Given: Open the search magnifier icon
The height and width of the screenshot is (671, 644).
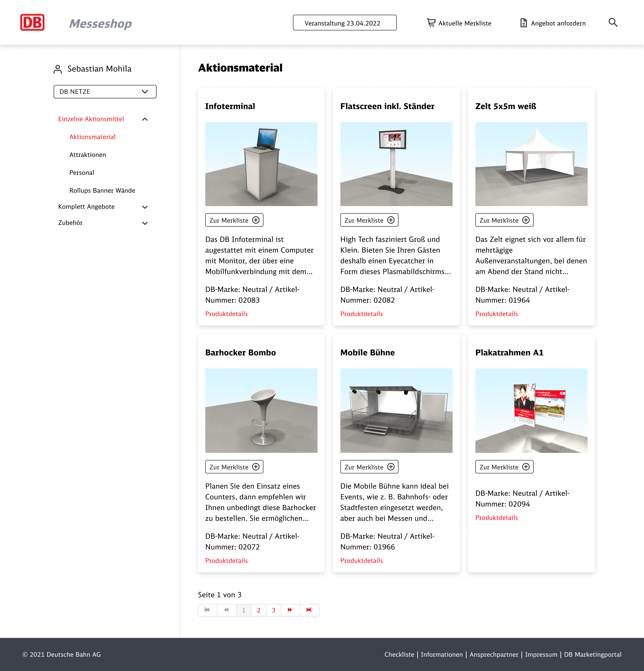Looking at the screenshot, I should (613, 23).
